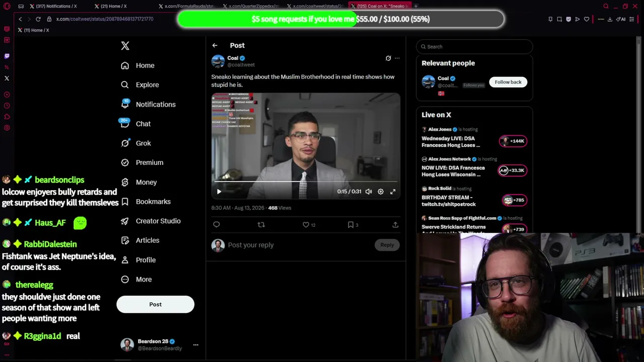Open Chat in X navigation
This screenshot has width=644, height=362.
click(x=136, y=124)
